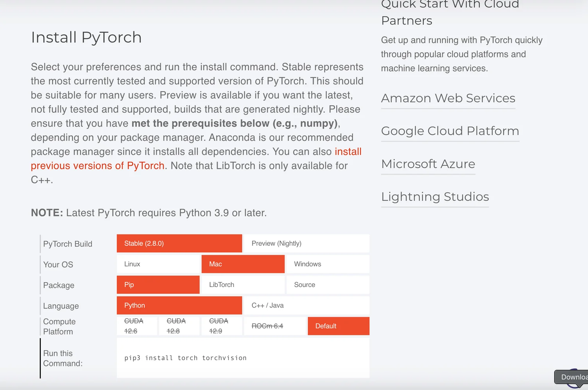
Task: Open the Amazon Web Services quick start
Action: coord(448,99)
